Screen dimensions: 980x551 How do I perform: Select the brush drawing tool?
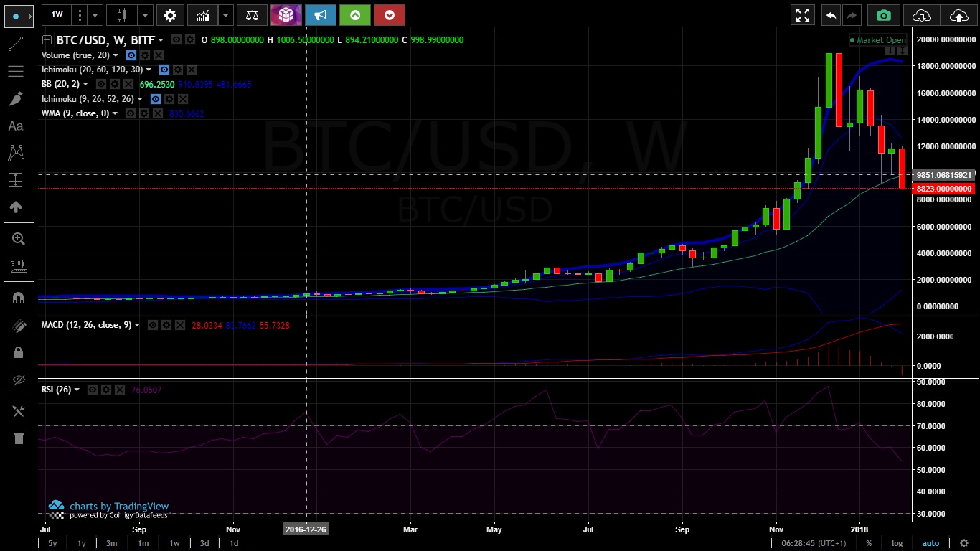click(16, 99)
